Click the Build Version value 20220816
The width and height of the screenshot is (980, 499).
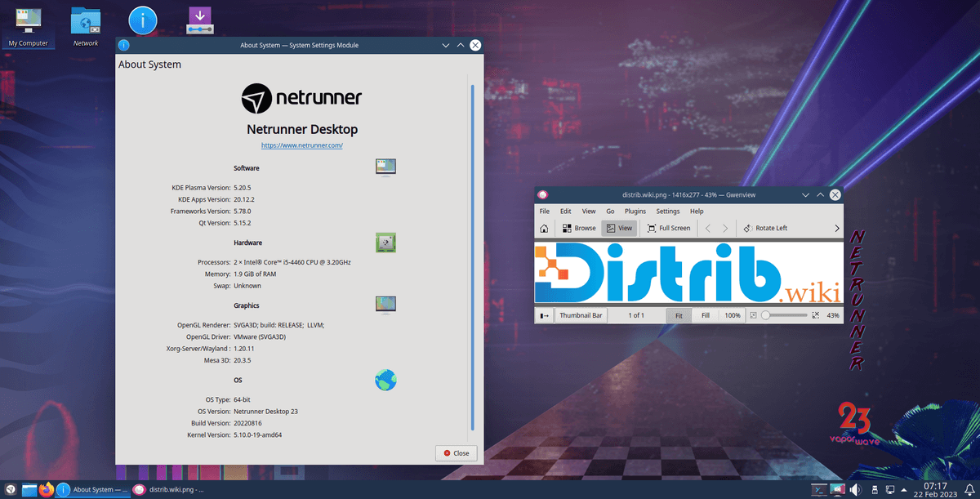[248, 423]
